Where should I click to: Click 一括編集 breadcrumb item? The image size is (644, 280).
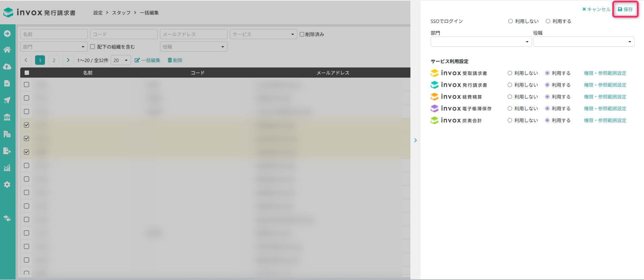click(x=149, y=13)
